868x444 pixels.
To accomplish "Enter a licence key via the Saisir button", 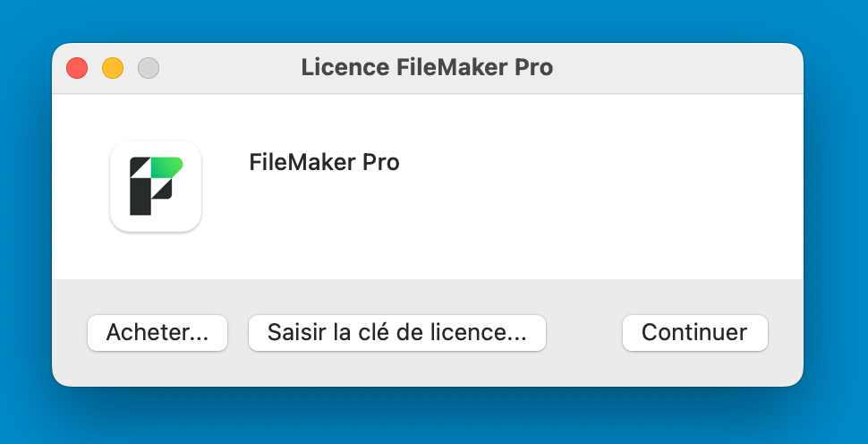I will tap(396, 333).
